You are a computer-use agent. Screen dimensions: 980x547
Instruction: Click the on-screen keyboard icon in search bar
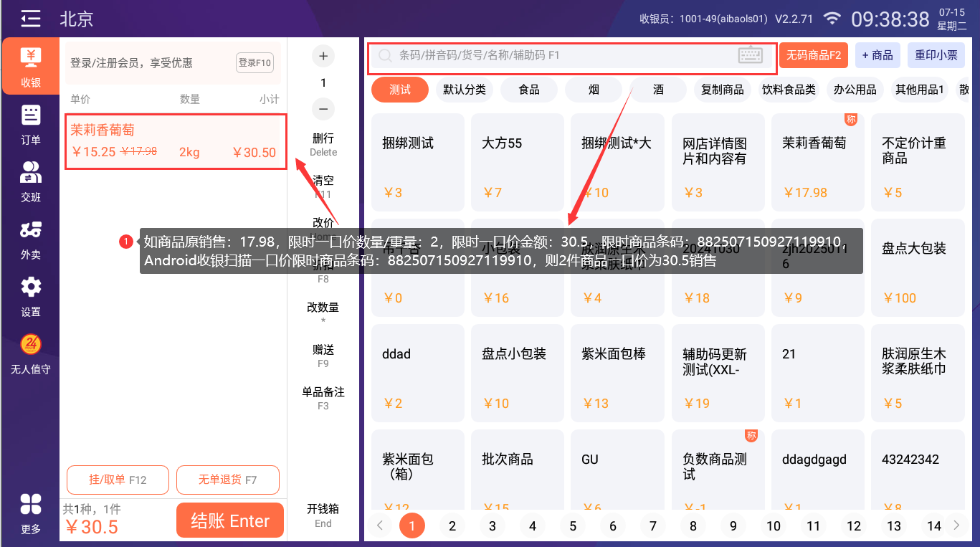(x=750, y=55)
